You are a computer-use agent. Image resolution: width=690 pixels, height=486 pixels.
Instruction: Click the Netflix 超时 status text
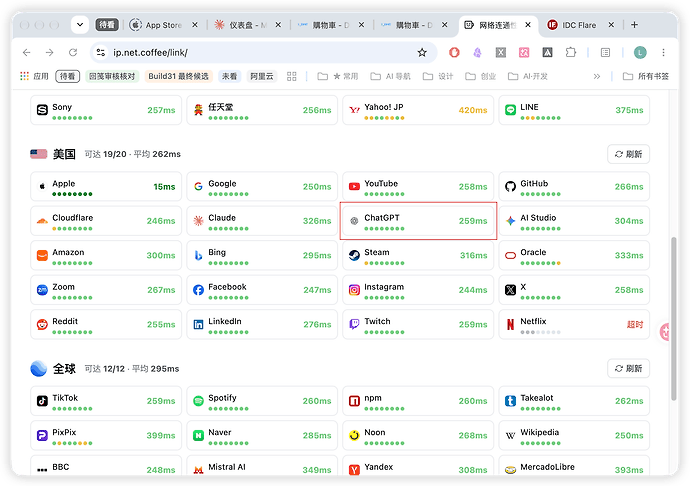635,325
